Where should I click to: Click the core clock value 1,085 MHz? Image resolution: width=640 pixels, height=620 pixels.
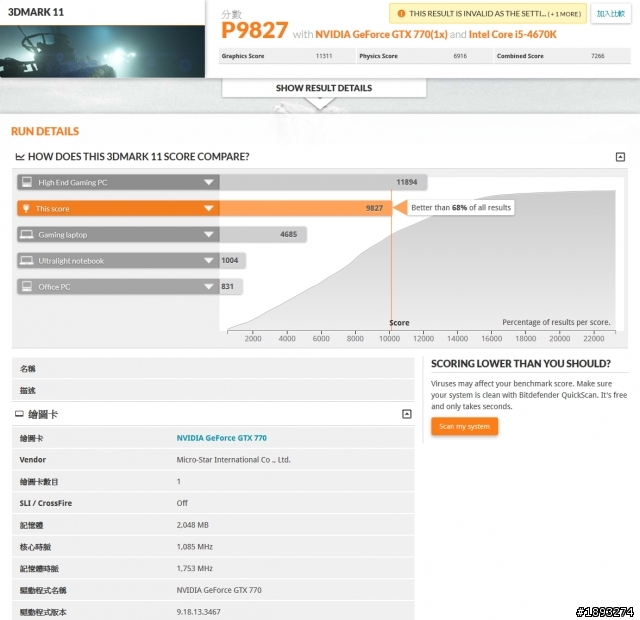click(195, 547)
